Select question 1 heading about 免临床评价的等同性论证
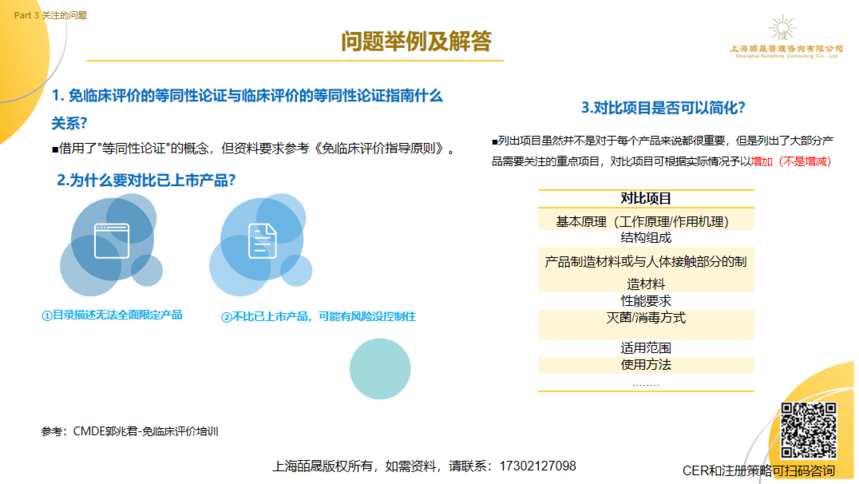Viewport: 859px width, 484px height. point(247,96)
